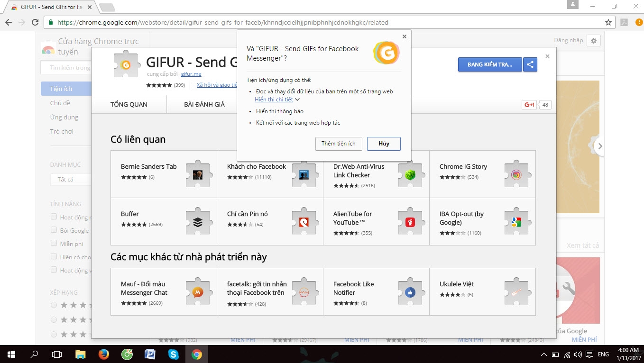Toggle the Miễn phí checkbox
The width and height of the screenshot is (644, 363).
click(54, 243)
